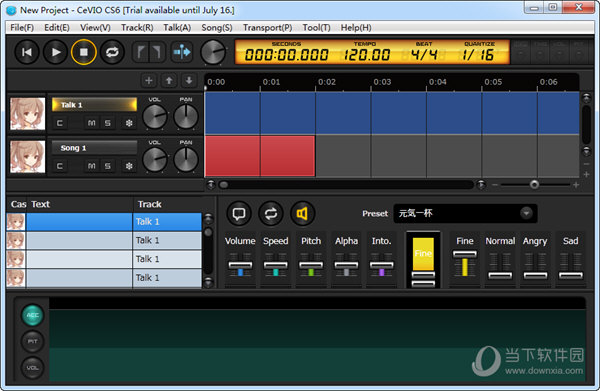600x391 pixels.
Task: Move track down with the down arrow
Action: [189, 80]
